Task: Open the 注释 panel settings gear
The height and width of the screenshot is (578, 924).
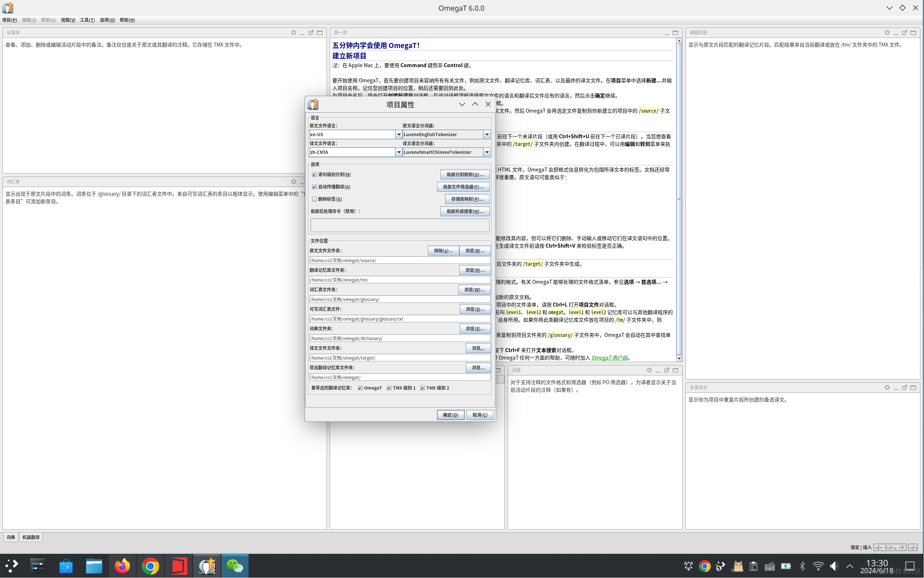Action: pos(649,370)
